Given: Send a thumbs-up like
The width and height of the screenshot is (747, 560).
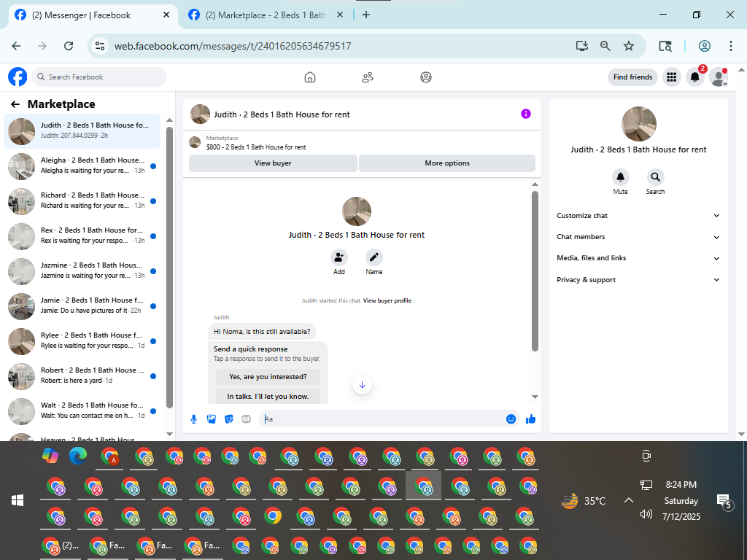Looking at the screenshot, I should tap(531, 419).
